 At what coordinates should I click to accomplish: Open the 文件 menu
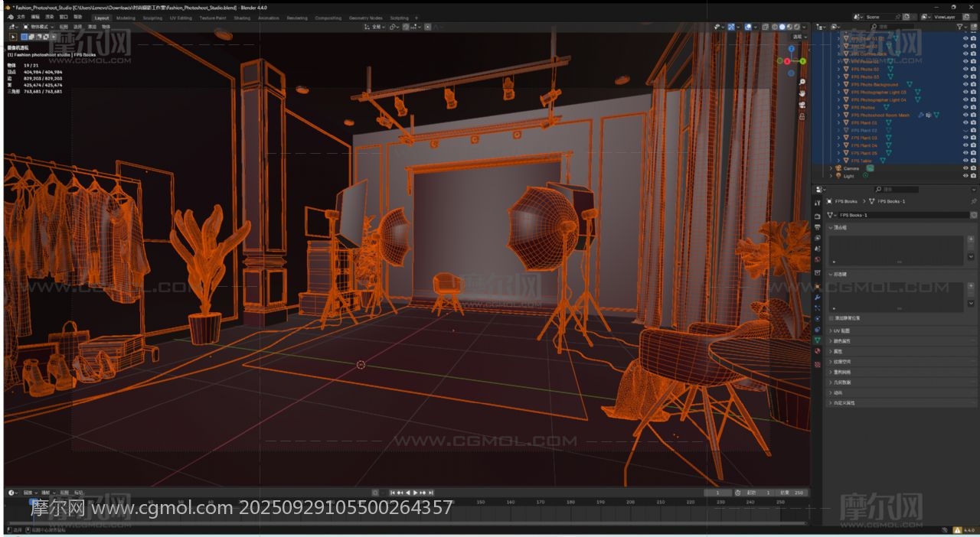tap(21, 17)
